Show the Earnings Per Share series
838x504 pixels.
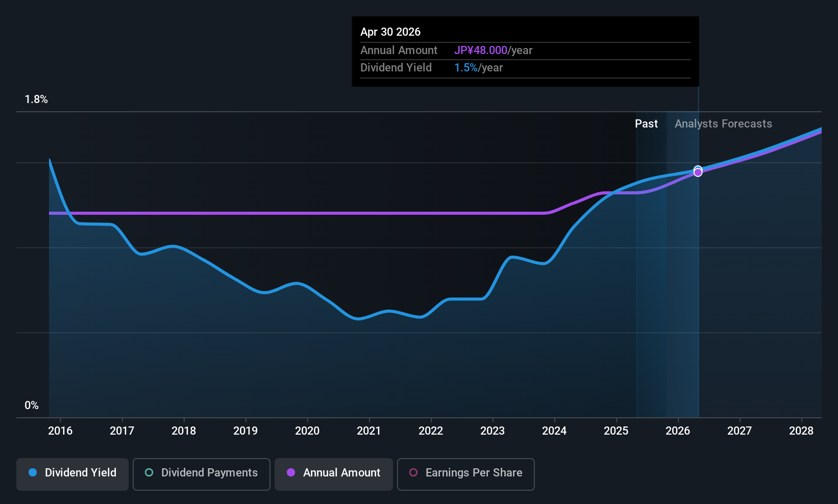(x=465, y=474)
